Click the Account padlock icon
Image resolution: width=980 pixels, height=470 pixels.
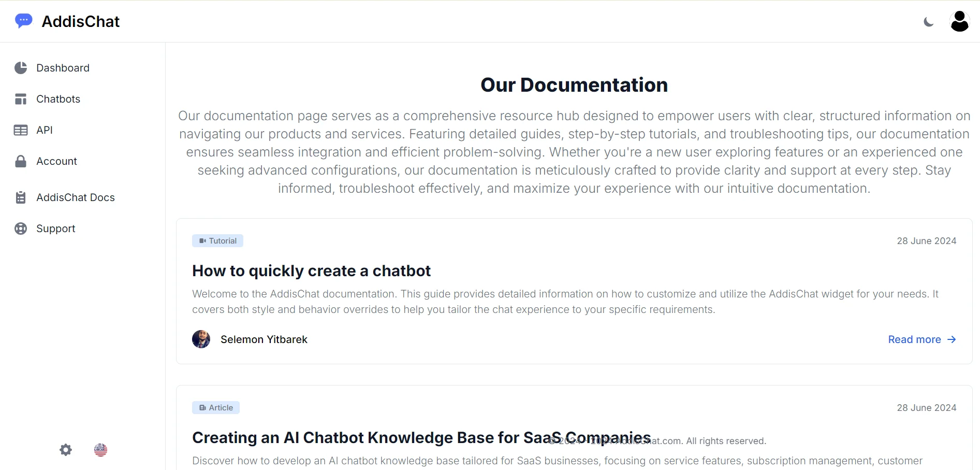click(20, 161)
